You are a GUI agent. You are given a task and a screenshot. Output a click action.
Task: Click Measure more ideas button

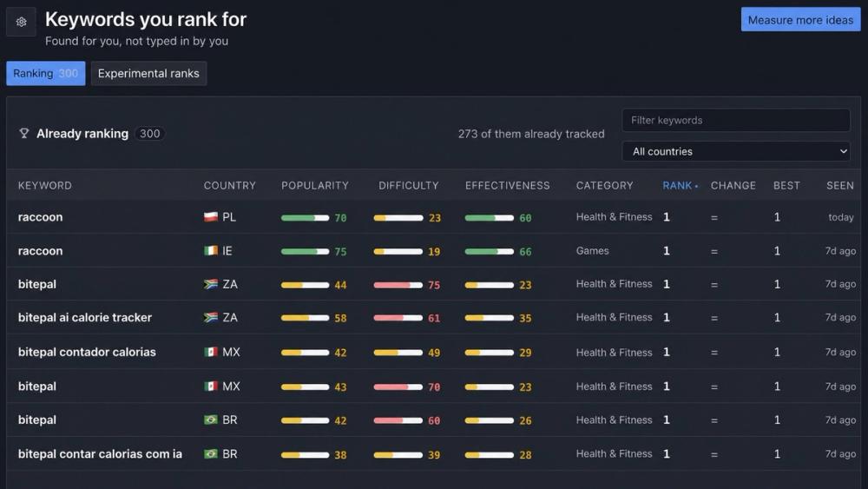point(800,20)
